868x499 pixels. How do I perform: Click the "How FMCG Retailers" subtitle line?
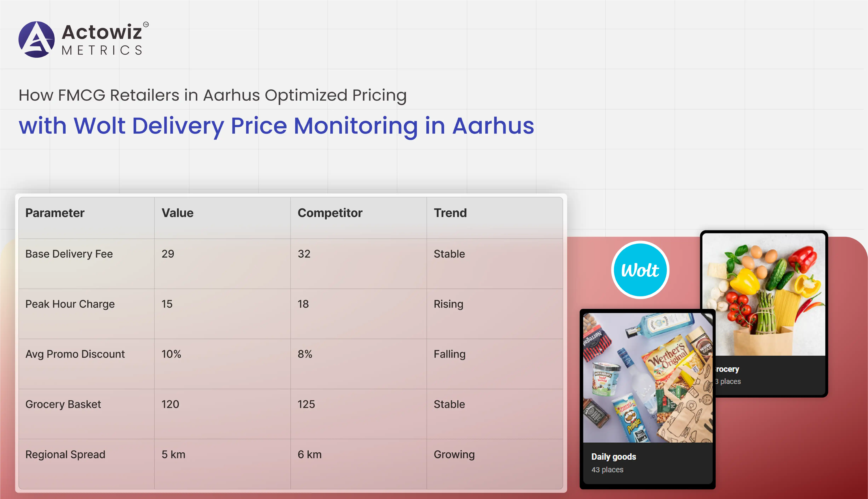[x=212, y=95]
